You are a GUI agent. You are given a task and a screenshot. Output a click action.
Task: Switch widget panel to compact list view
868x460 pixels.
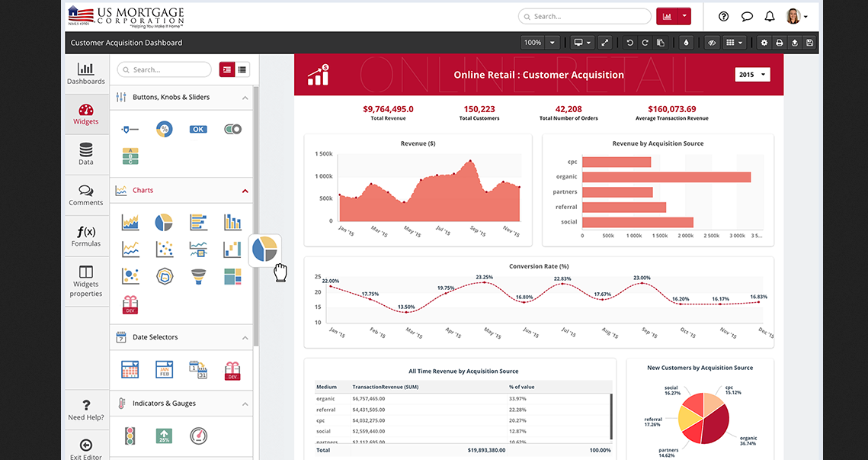tap(242, 69)
